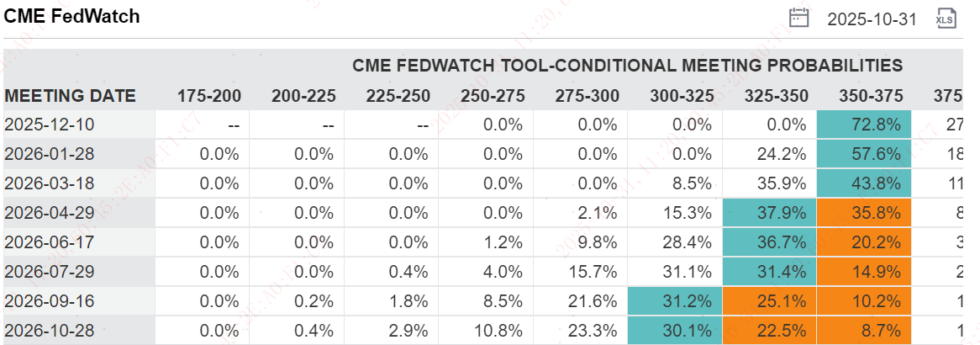The image size is (980, 345).
Task: Select the orange 8.7% cell
Action: click(x=863, y=329)
